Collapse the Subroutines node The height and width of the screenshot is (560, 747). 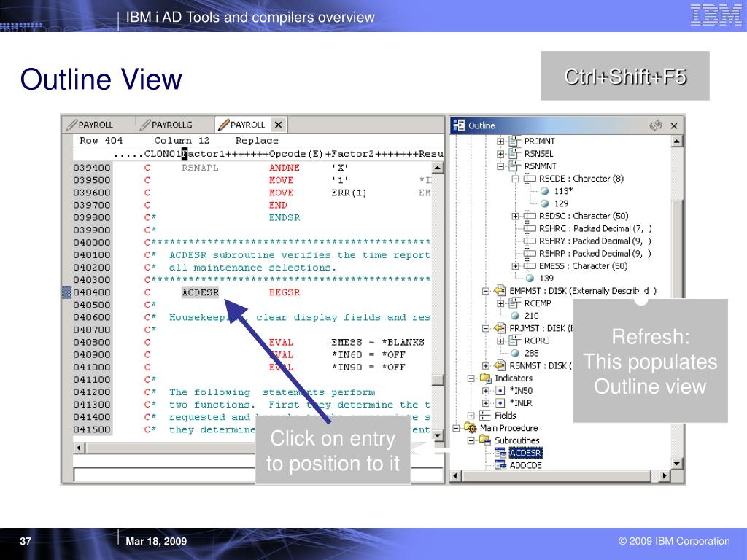[x=471, y=440]
